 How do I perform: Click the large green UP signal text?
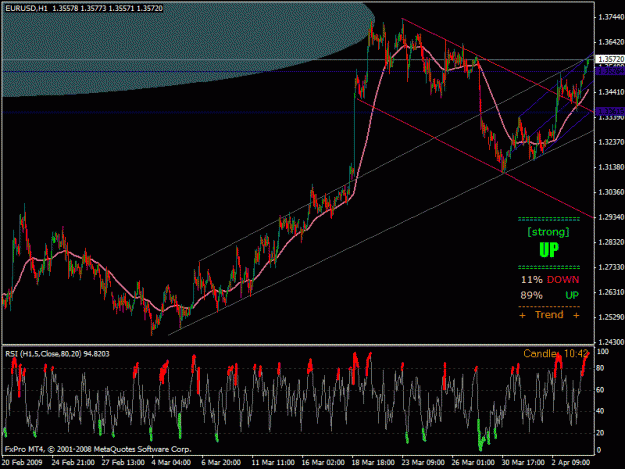(549, 250)
